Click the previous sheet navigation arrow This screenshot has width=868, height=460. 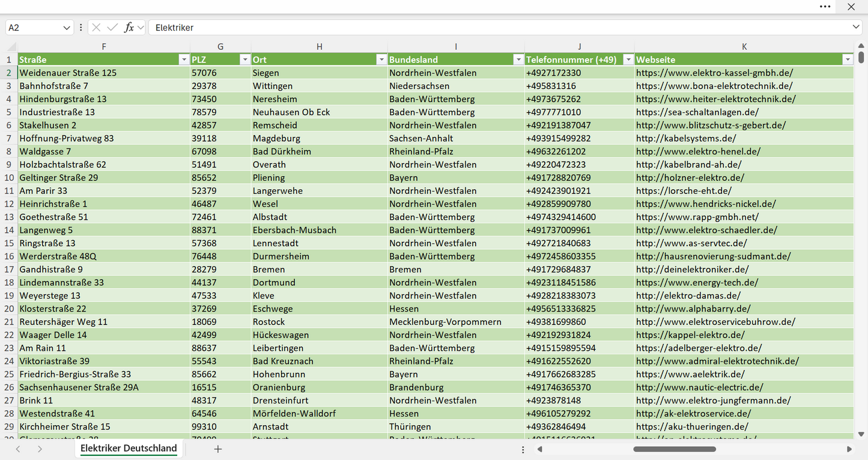18,449
